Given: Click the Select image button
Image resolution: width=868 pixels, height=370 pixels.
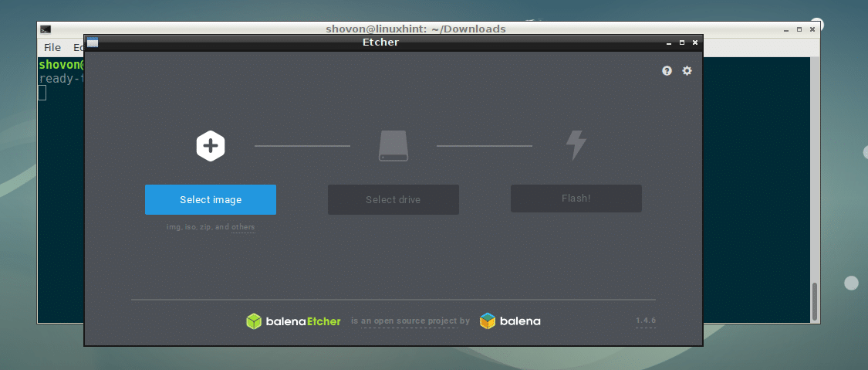Looking at the screenshot, I should 211,199.
